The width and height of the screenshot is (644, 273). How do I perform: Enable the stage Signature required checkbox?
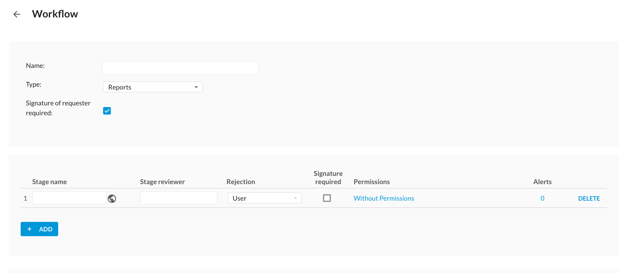click(x=327, y=198)
